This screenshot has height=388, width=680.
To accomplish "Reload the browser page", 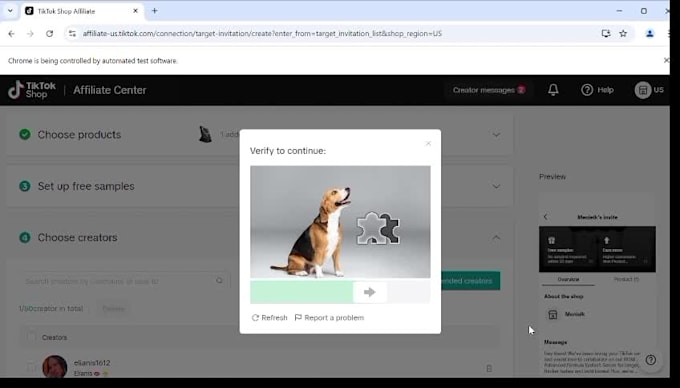I will click(49, 33).
